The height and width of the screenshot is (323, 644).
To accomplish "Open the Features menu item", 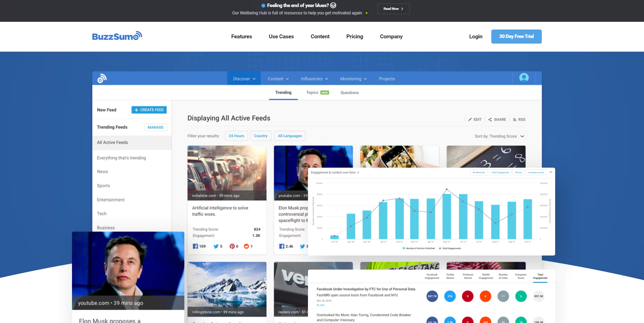I will [x=242, y=37].
